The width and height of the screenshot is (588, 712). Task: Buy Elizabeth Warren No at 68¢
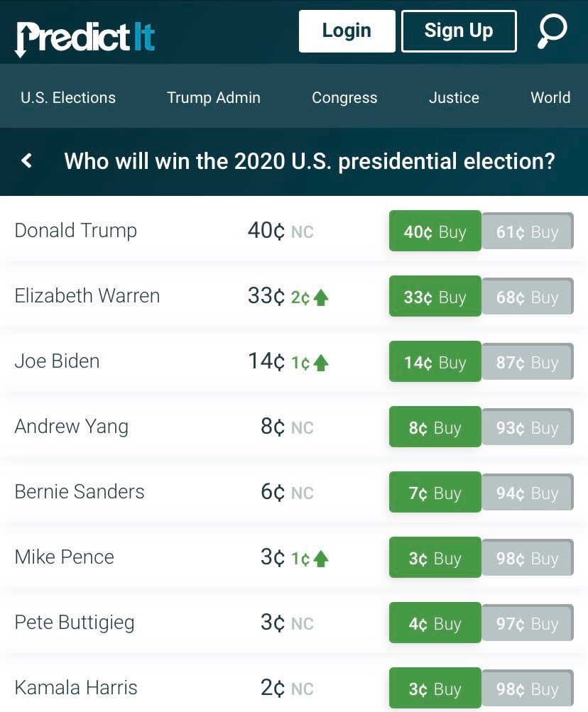coord(527,297)
